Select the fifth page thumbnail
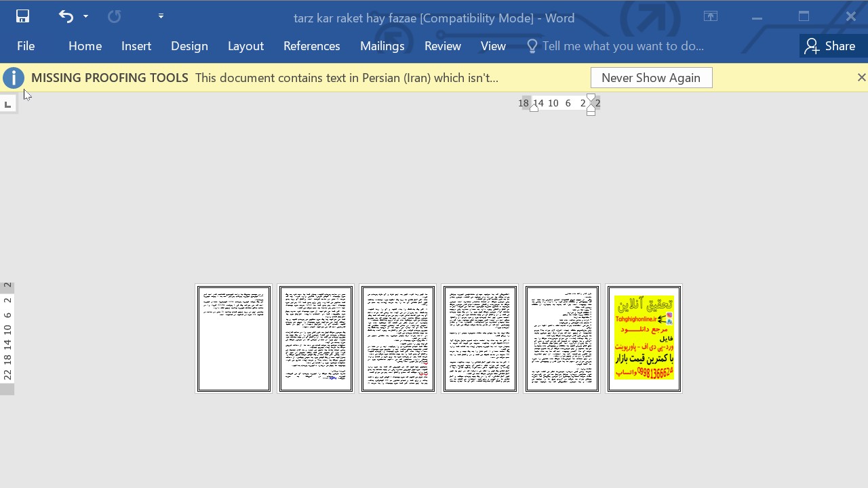 click(x=562, y=339)
